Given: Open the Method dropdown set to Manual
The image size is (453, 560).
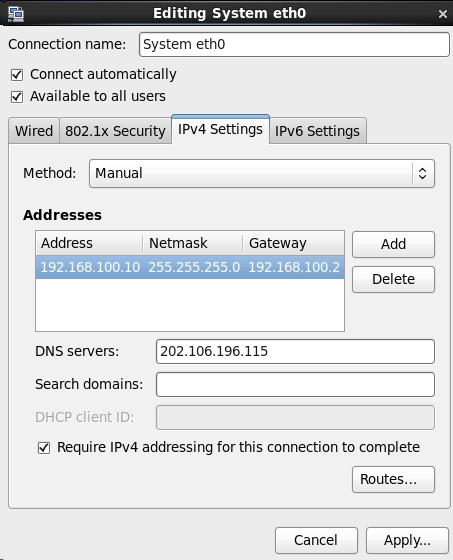Looking at the screenshot, I should coord(262,173).
